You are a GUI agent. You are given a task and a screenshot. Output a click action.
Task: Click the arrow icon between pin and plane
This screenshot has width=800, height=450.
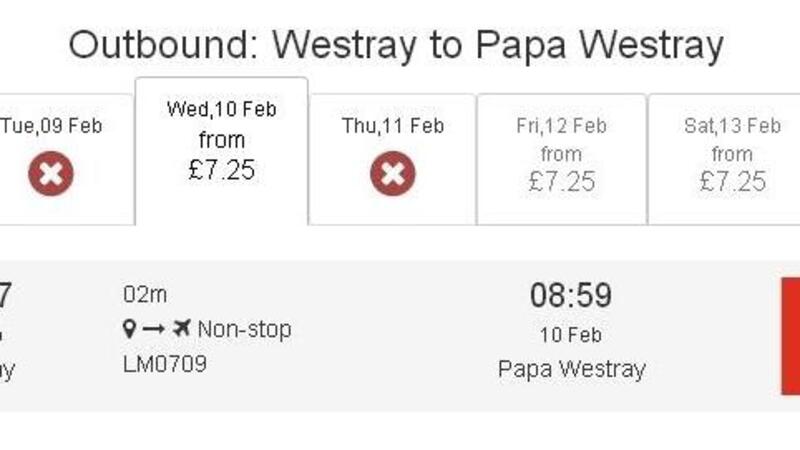pyautogui.click(x=154, y=329)
